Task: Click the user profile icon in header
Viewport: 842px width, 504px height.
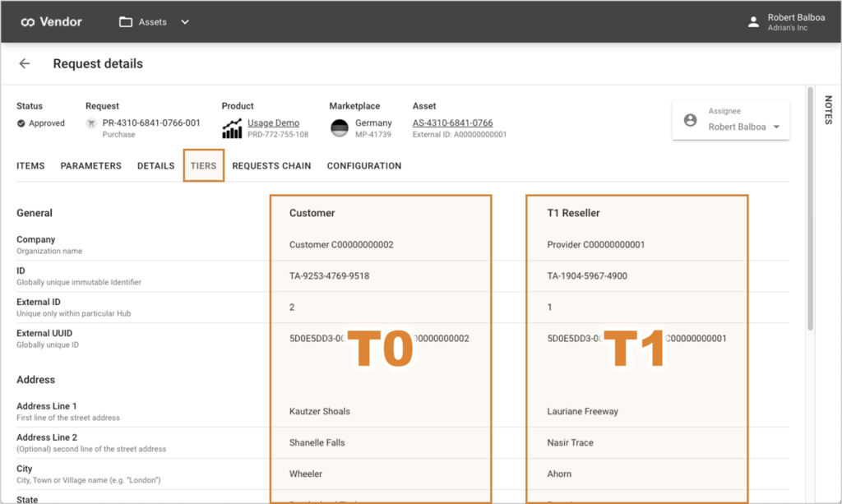Action: click(753, 22)
